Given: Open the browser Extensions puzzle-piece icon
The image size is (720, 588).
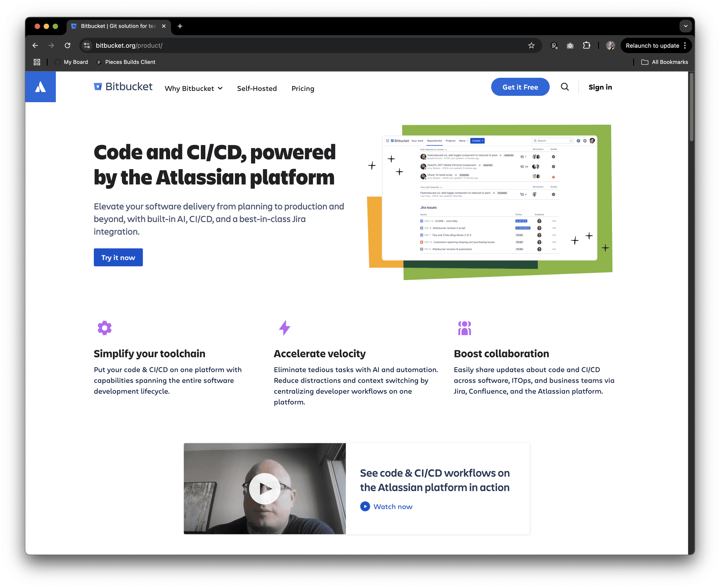Looking at the screenshot, I should click(586, 45).
